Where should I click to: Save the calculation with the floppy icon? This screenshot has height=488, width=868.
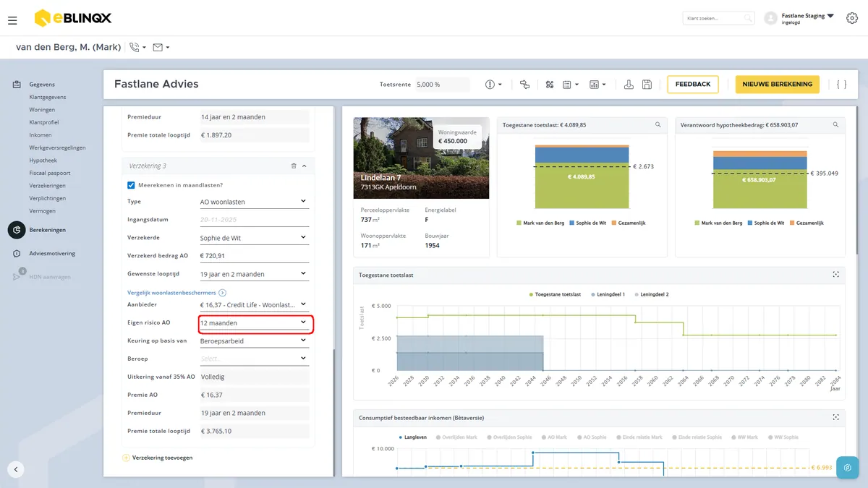[x=647, y=85]
